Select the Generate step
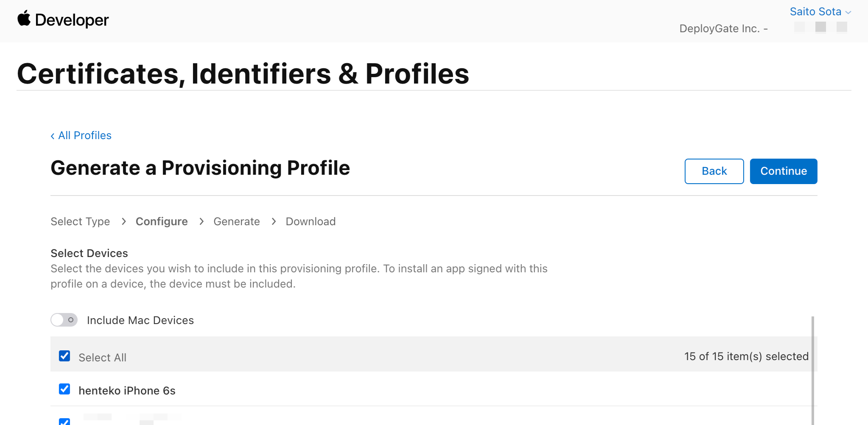 click(236, 221)
